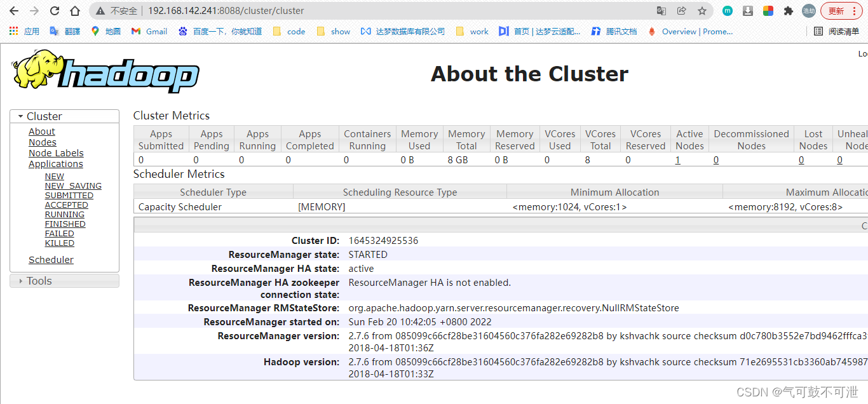Show applications in NEW_SAVING state

pos(73,186)
